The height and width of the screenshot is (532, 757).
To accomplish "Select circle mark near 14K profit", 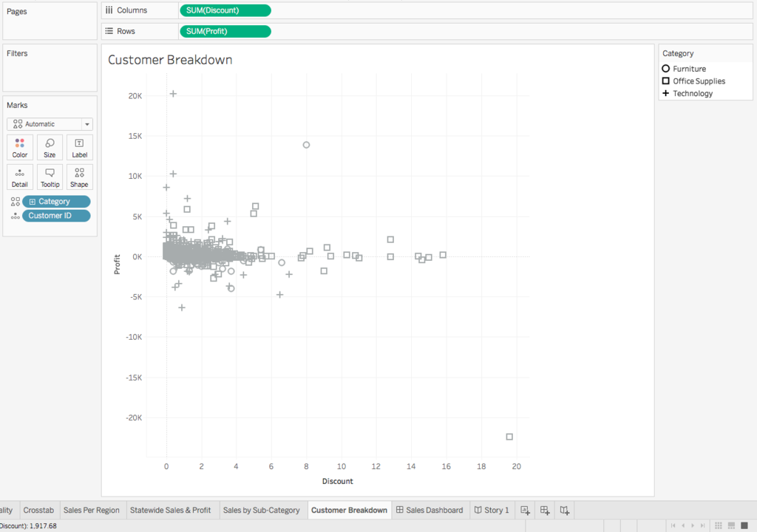I will coord(306,145).
